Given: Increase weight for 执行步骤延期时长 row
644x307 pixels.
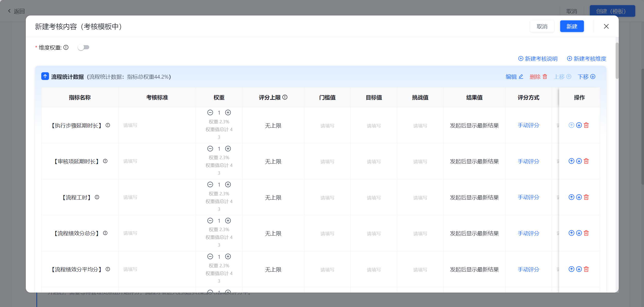Looking at the screenshot, I should (228, 113).
